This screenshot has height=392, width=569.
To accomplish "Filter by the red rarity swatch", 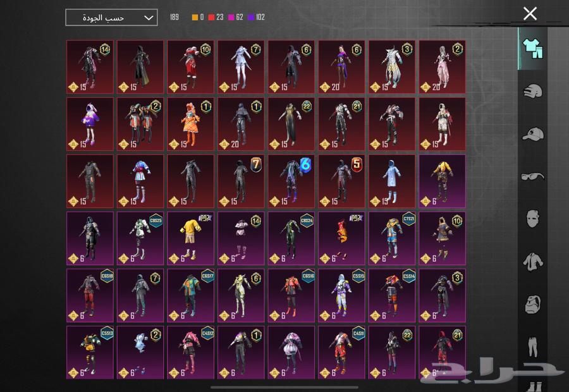I will [x=211, y=17].
